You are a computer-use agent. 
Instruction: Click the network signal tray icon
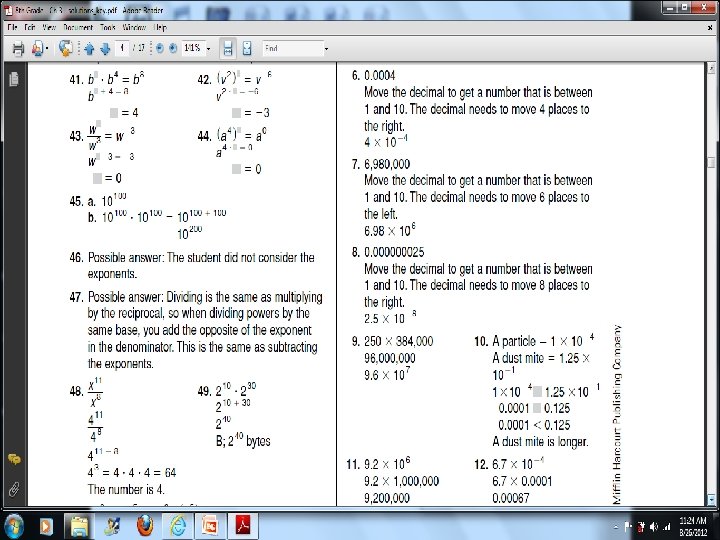(666, 527)
